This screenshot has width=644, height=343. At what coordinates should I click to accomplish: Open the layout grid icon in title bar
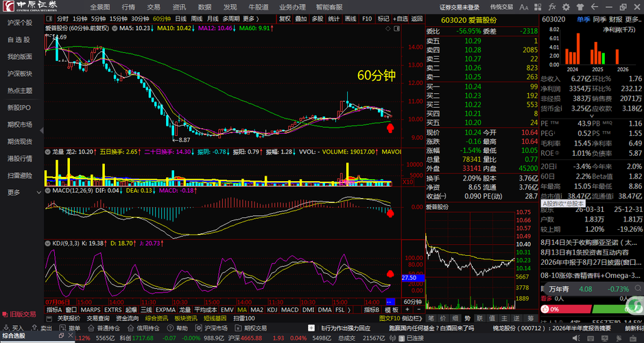coord(538,7)
